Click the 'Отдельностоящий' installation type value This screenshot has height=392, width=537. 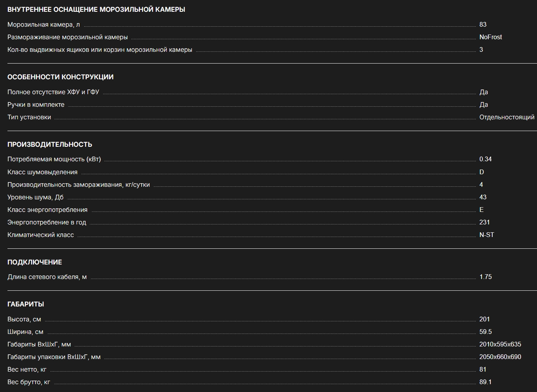(x=507, y=117)
